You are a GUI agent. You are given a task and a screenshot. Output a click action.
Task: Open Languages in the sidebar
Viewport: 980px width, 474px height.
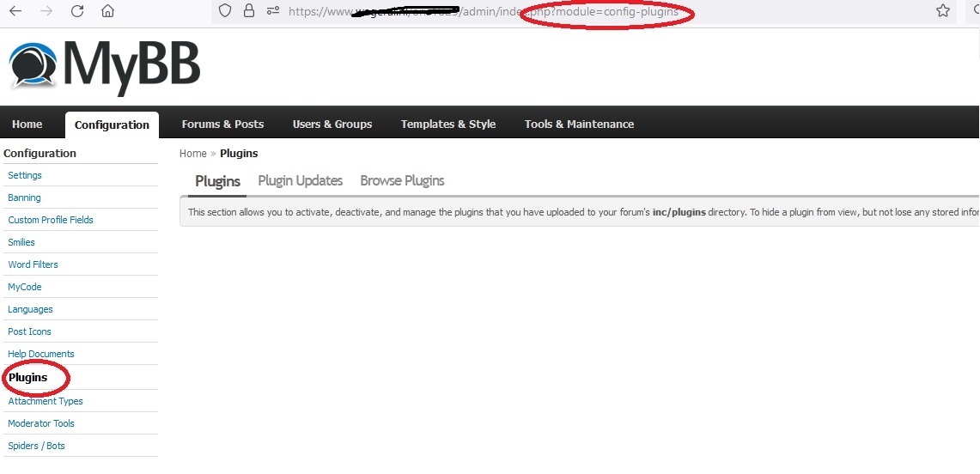click(x=30, y=310)
